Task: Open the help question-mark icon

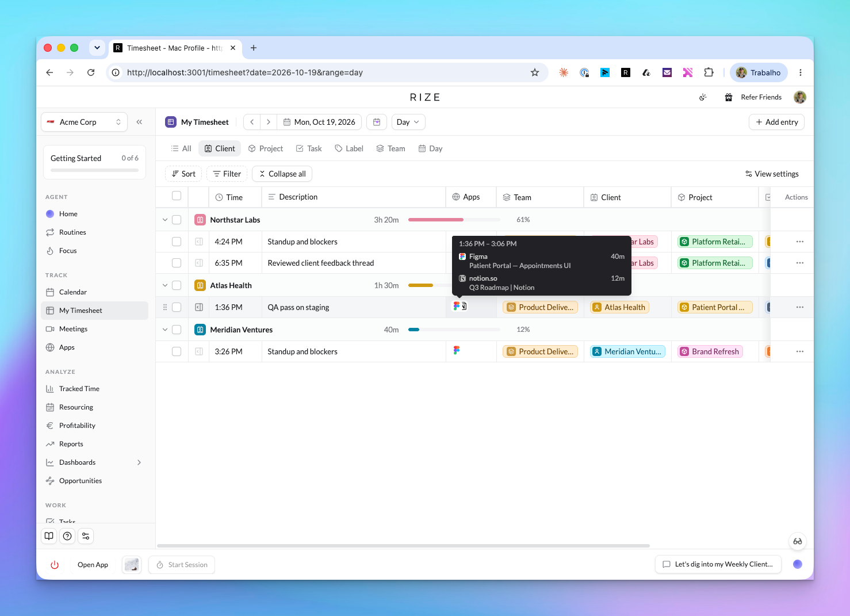Action: [x=67, y=536]
